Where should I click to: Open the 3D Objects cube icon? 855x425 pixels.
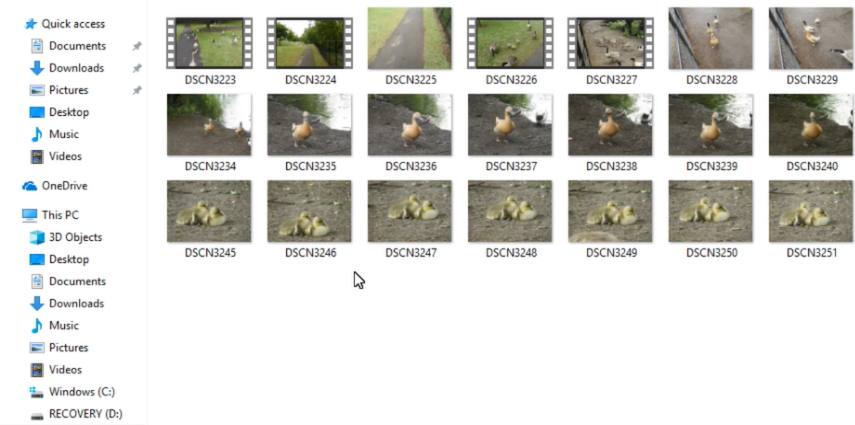click(37, 237)
